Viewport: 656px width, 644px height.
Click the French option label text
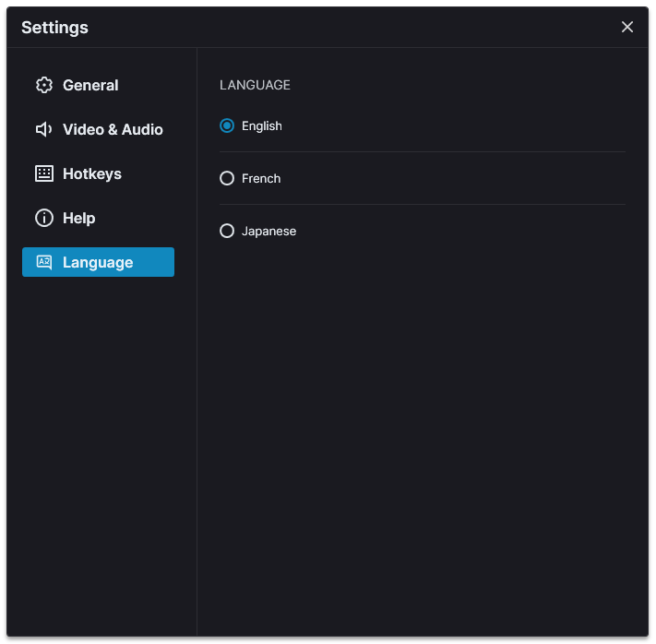(x=261, y=179)
